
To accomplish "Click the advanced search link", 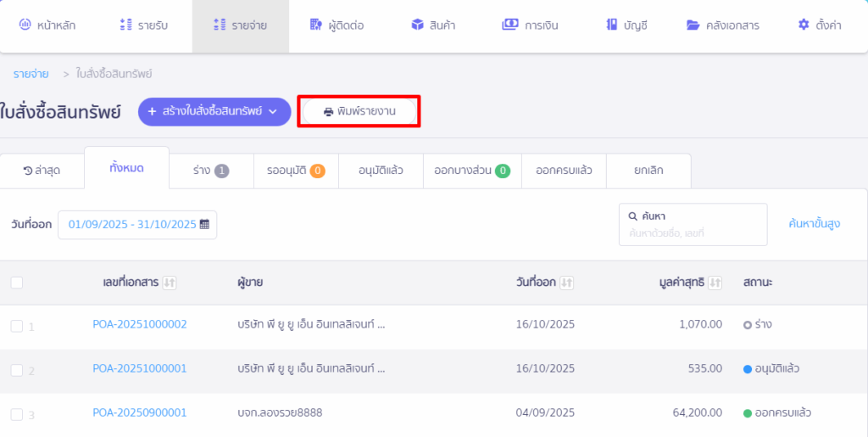I will point(814,224).
